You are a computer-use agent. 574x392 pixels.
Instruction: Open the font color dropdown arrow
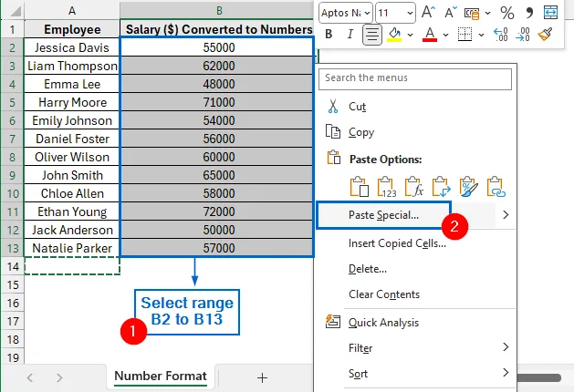click(445, 35)
